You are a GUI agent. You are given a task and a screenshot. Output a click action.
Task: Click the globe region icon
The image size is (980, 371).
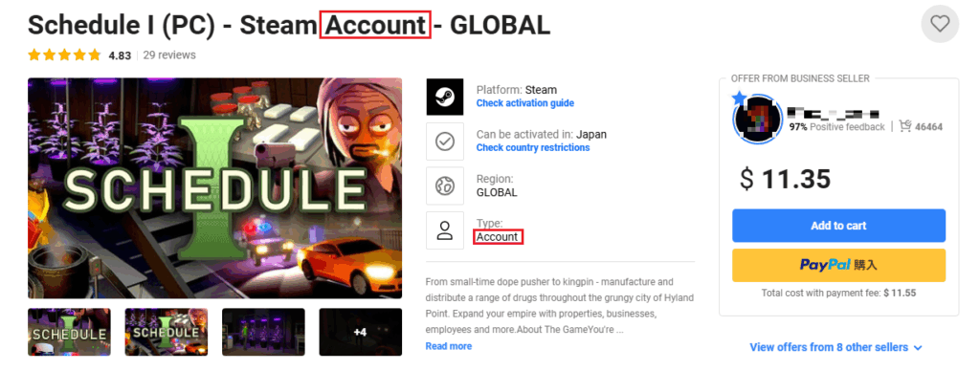pyautogui.click(x=445, y=186)
